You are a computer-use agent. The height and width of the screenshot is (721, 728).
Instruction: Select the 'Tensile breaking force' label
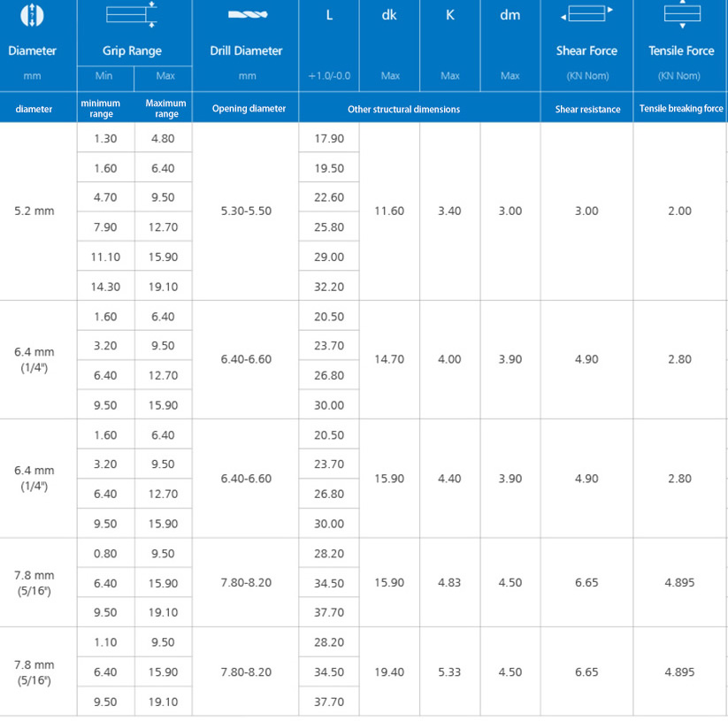coord(681,109)
